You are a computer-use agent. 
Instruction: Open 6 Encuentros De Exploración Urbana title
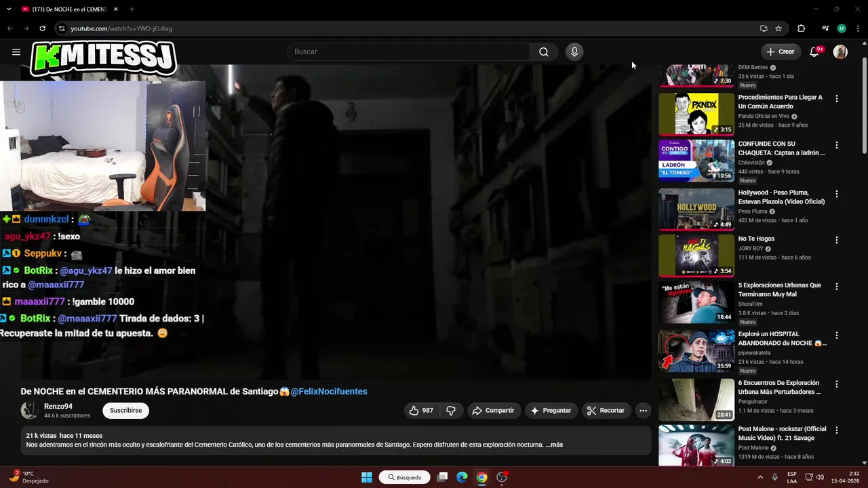779,387
